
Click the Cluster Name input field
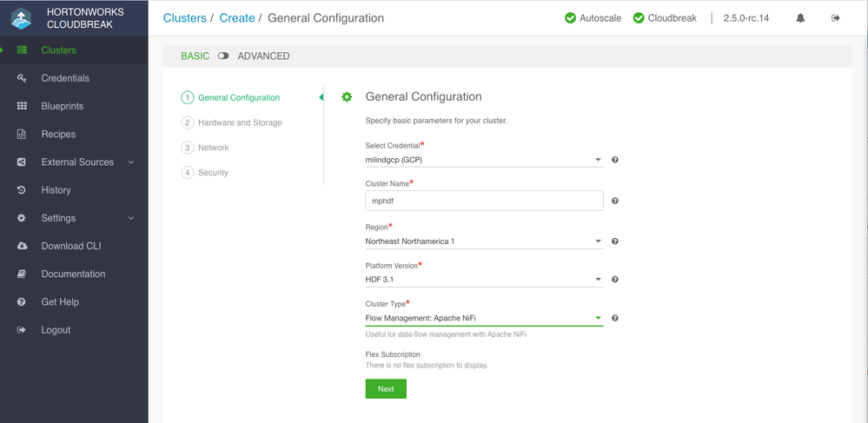coord(484,201)
